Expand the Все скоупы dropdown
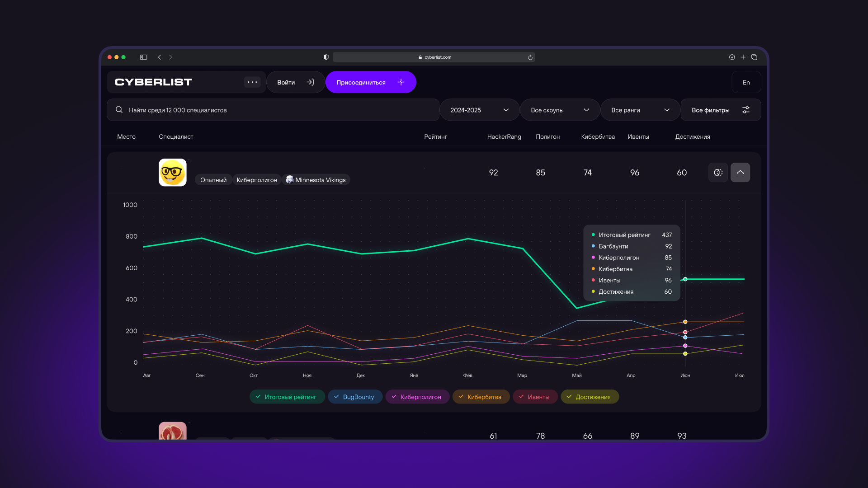The width and height of the screenshot is (868, 488). coord(559,110)
